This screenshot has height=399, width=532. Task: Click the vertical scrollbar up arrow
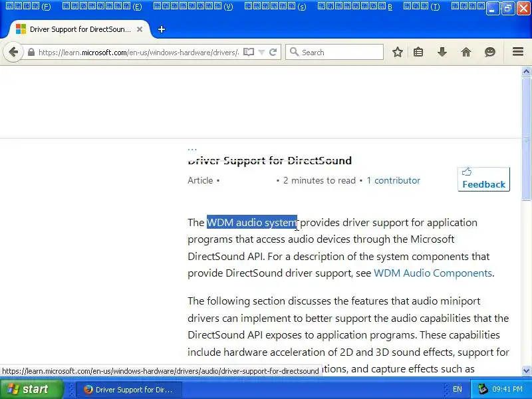(526, 71)
